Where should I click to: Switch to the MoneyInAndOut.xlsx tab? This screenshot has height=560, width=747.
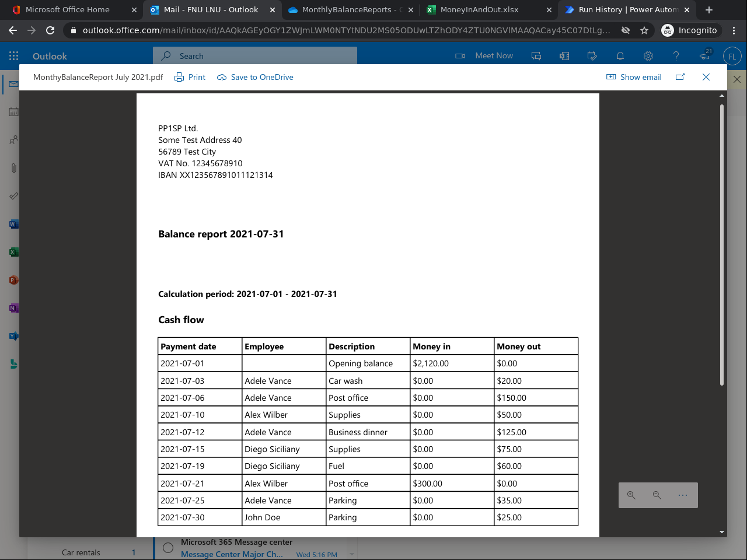489,10
